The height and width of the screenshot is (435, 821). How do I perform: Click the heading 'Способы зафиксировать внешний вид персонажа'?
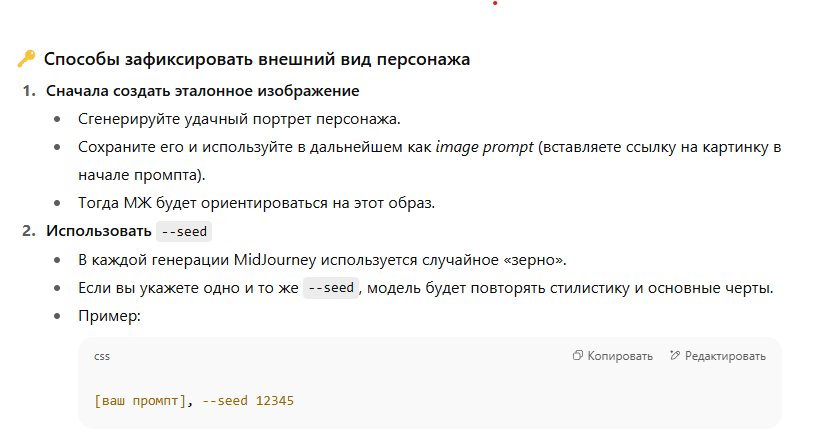(257, 60)
